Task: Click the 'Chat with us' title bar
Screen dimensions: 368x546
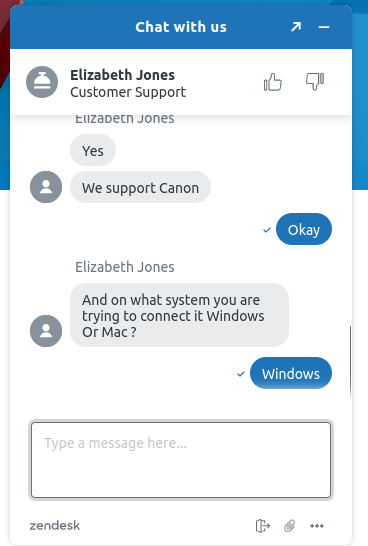Action: tap(181, 27)
